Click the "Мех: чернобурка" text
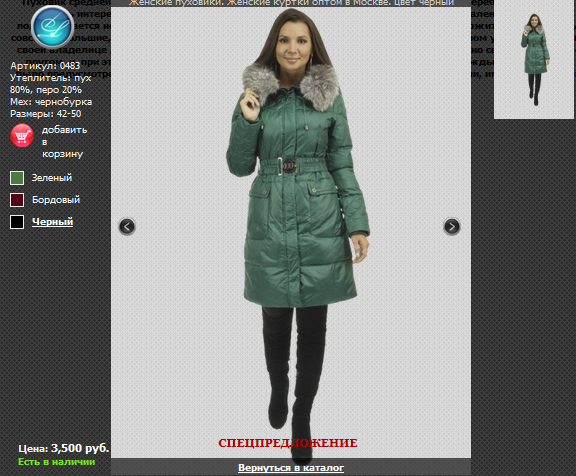This screenshot has height=476, width=576. (51, 102)
